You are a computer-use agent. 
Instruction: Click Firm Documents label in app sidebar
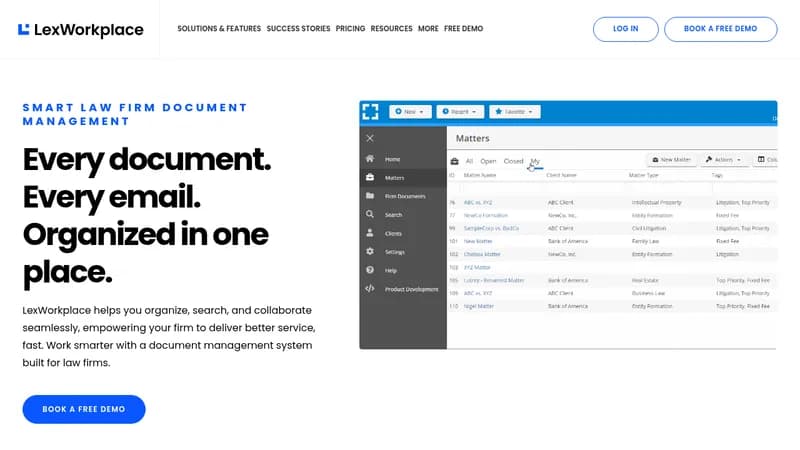click(405, 196)
